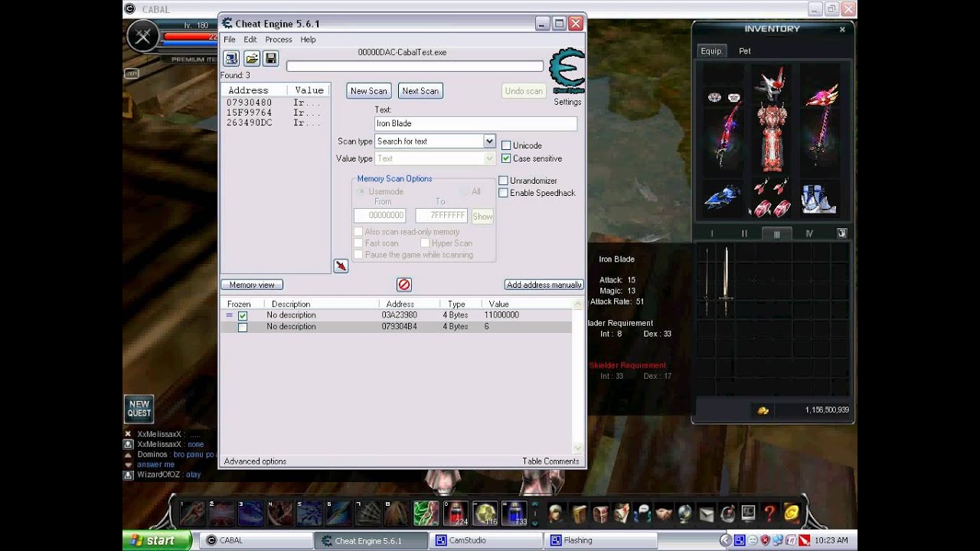Unfreeze address 03A23980 checkbox

[243, 315]
